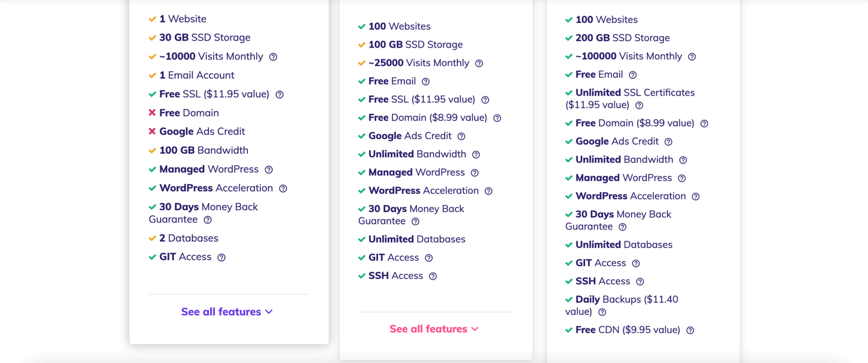Click WordPress Acceleration help in 100 GB plan
This screenshot has height=363, width=868.
click(x=488, y=191)
